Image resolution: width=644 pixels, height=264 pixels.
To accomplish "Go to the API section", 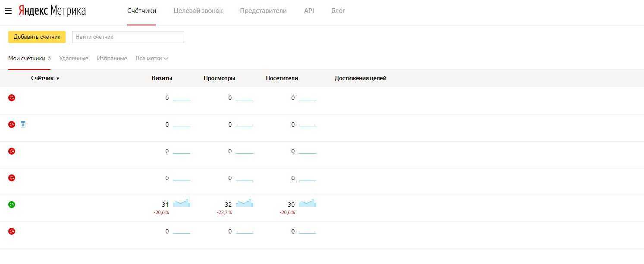I will pyautogui.click(x=309, y=11).
